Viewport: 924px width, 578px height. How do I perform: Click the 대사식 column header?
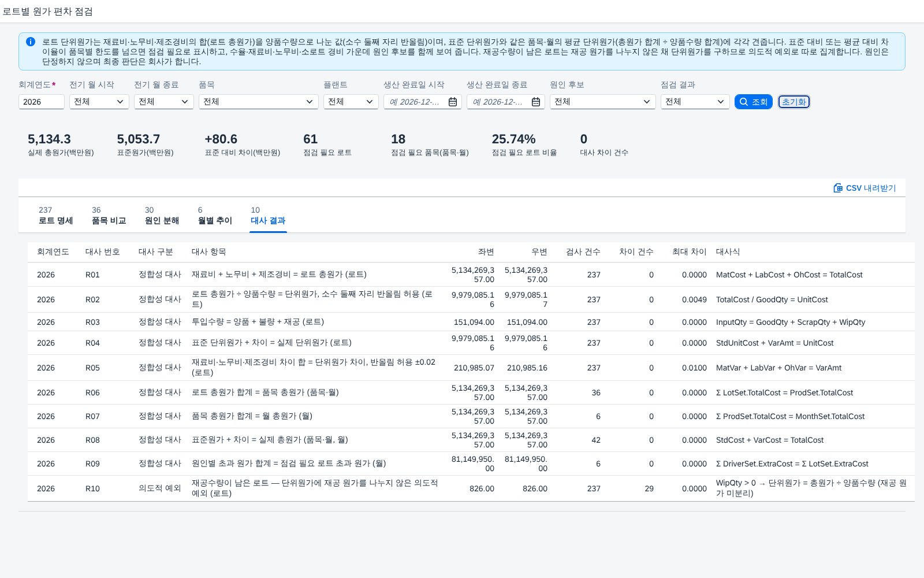coord(728,252)
